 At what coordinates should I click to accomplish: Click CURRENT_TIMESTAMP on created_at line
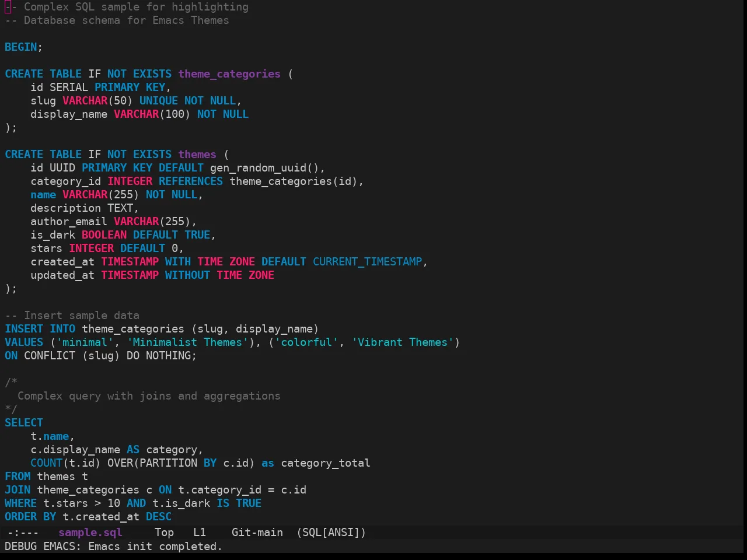click(367, 262)
